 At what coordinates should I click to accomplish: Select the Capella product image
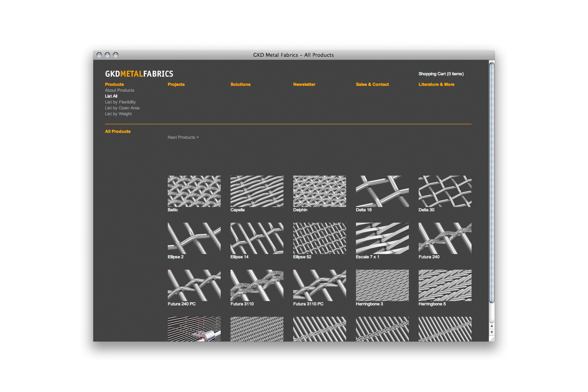point(257,191)
